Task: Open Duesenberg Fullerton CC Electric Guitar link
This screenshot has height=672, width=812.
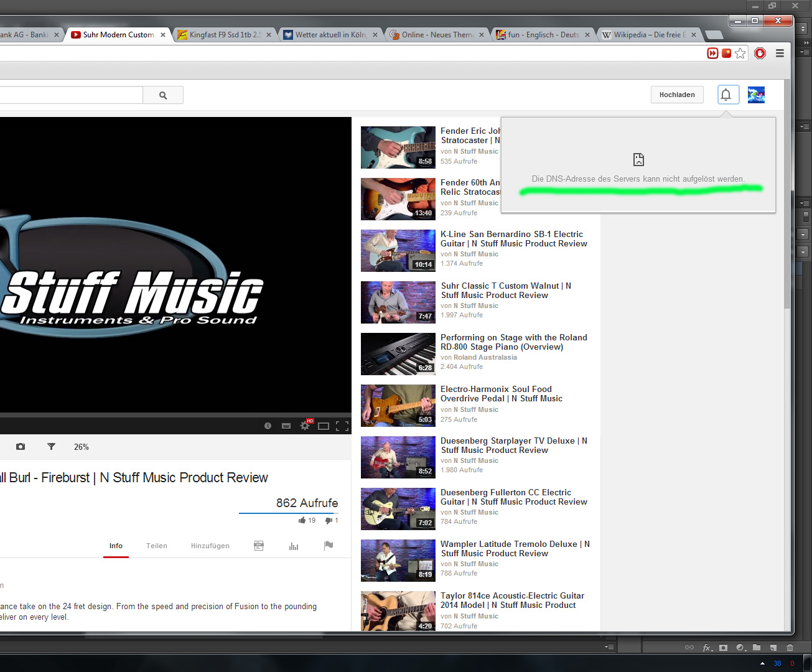Action: click(x=514, y=497)
